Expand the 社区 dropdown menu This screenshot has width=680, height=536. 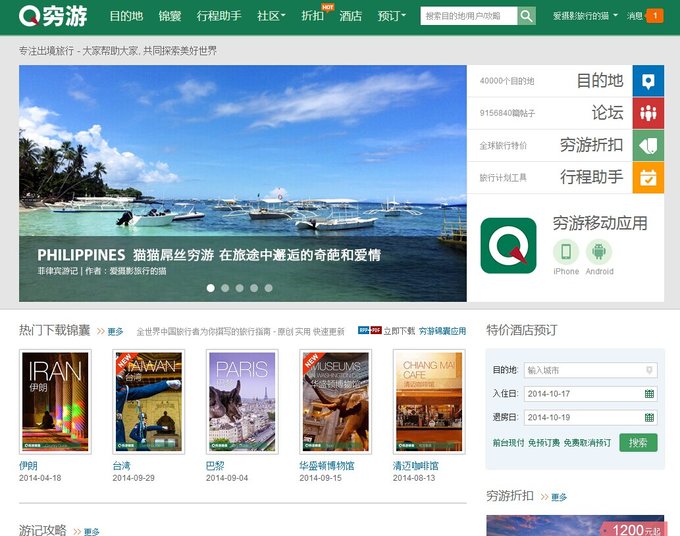pyautogui.click(x=271, y=16)
